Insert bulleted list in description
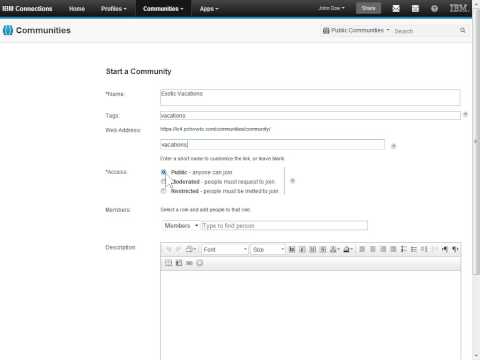Screen dimensions: 480x360 (x=414, y=249)
